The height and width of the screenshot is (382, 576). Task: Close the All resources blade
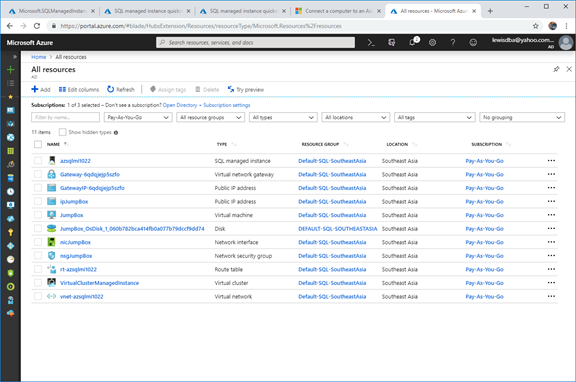pyautogui.click(x=569, y=69)
